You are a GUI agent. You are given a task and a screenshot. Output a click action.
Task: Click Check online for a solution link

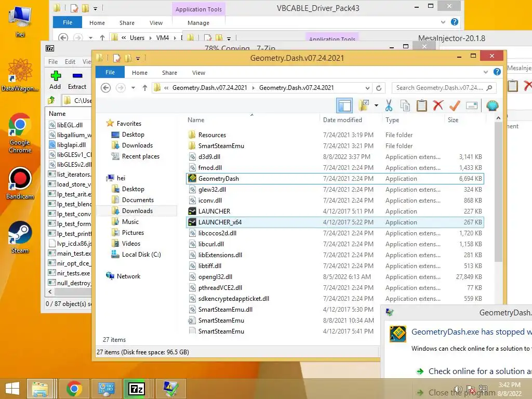[x=480, y=371]
